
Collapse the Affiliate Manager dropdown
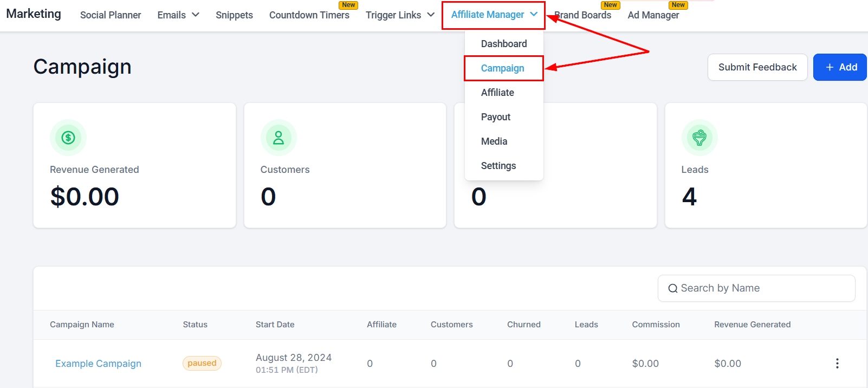coord(494,15)
